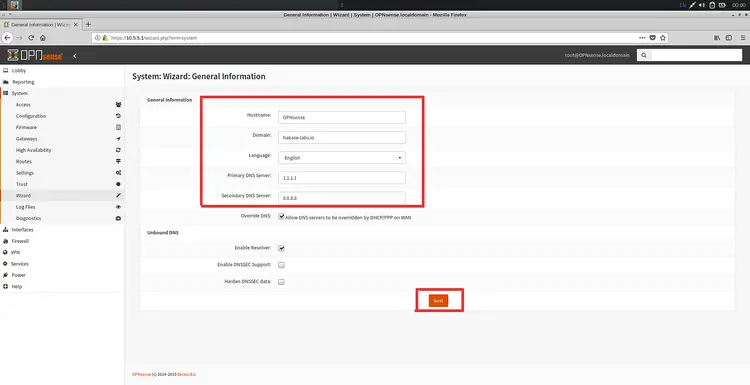The width and height of the screenshot is (750, 385).
Task: Click the sync icon beside High Availability
Action: [118, 150]
